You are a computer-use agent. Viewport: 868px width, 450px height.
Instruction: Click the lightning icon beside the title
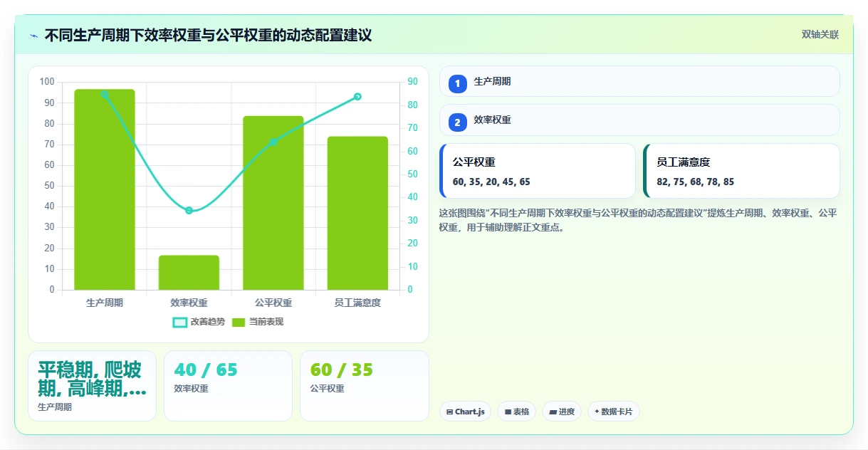pos(34,36)
